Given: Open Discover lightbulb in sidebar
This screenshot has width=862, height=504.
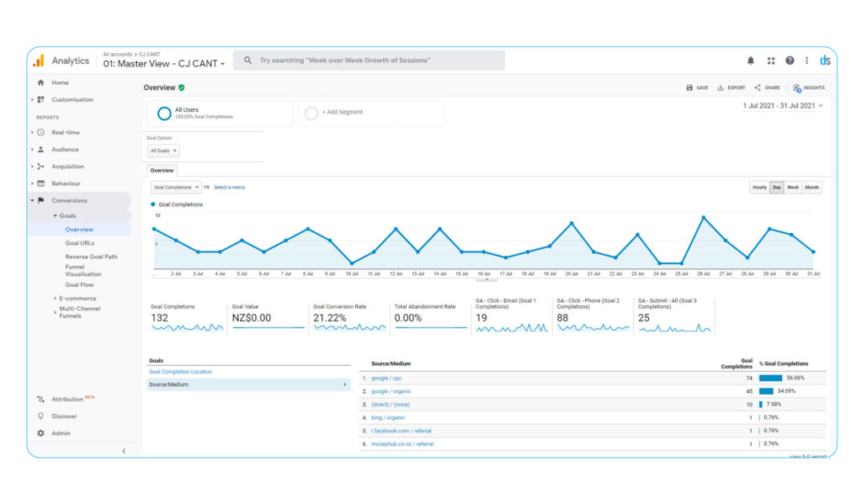Looking at the screenshot, I should [40, 416].
